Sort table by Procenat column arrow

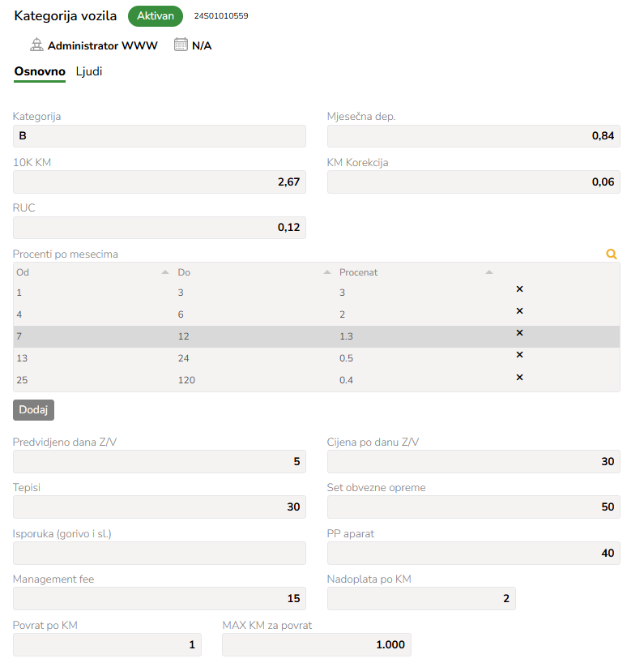coord(488,272)
